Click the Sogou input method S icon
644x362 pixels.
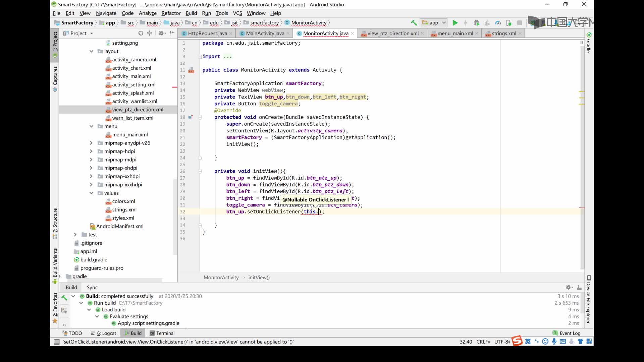[x=517, y=341]
